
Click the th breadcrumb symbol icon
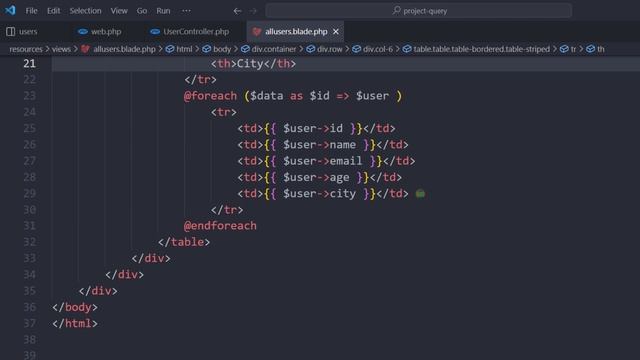pos(591,49)
